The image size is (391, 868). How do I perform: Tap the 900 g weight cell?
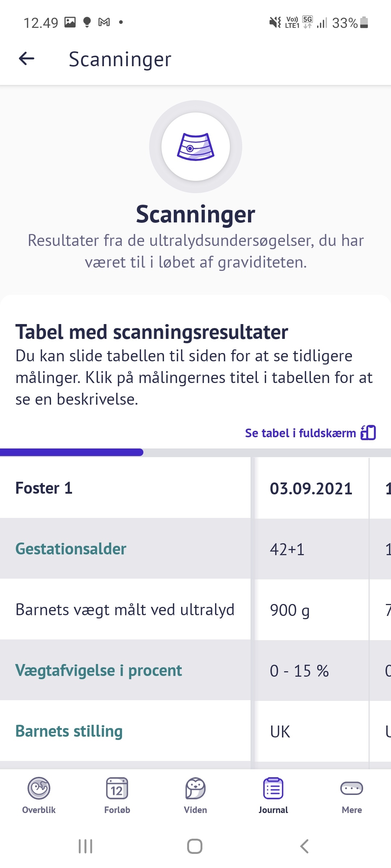290,610
